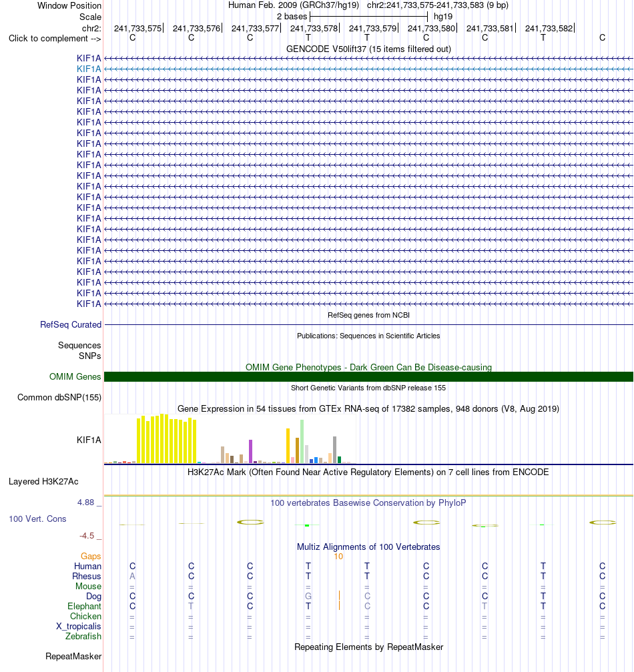Select the Dog alignment row label
634x672 pixels.
(x=94, y=596)
